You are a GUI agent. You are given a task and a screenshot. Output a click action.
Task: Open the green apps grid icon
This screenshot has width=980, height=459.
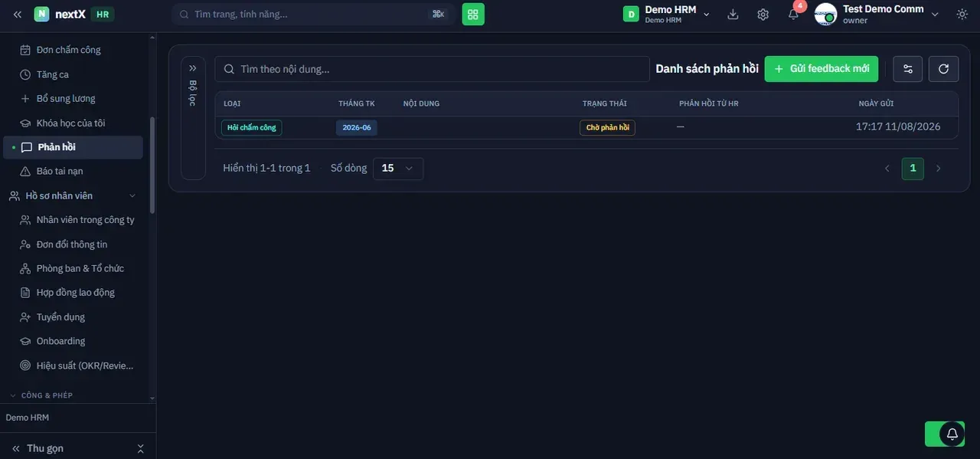(x=473, y=14)
